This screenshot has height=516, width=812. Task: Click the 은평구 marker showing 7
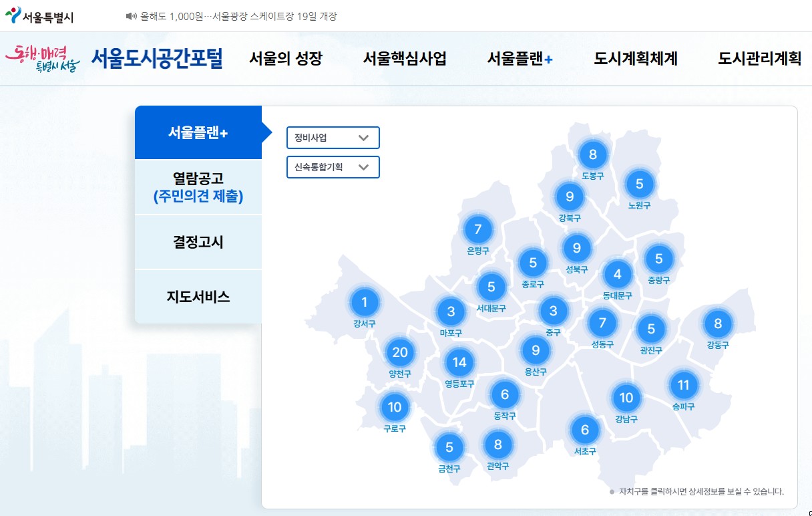tap(478, 230)
